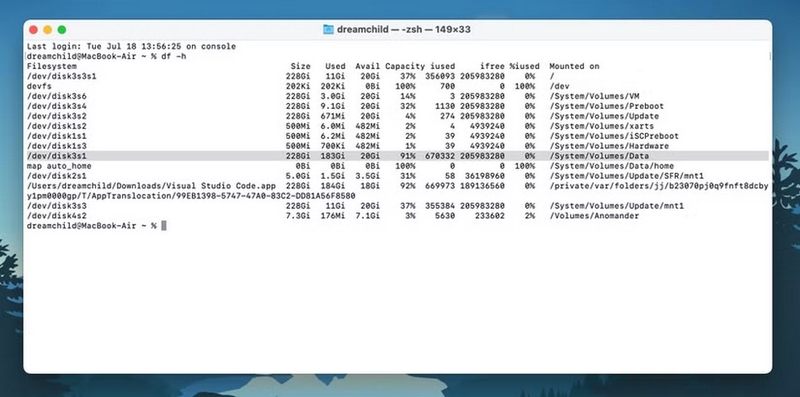Select the highlighted '/dev/disk3s1' filesystem entry
Viewport: 800px width, 397px height.
[x=57, y=156]
